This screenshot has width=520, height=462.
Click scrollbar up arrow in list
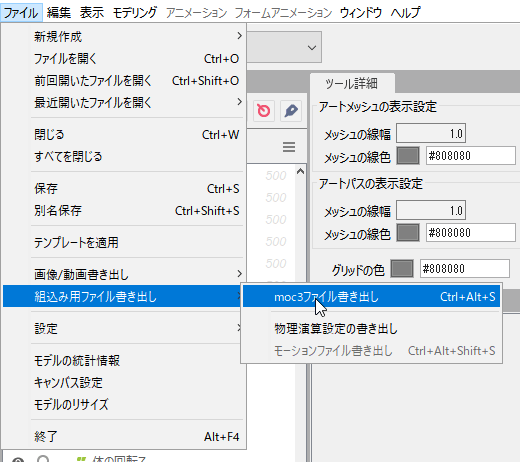click(300, 172)
